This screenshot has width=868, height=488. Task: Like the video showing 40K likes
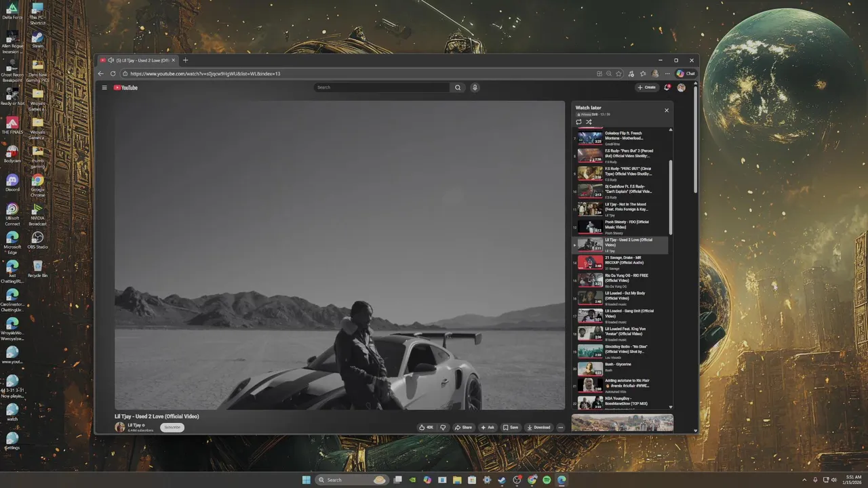[x=426, y=428]
